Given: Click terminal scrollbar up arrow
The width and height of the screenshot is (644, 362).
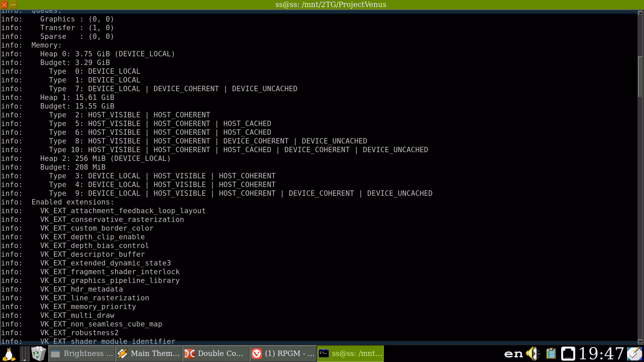Looking at the screenshot, I should 640,13.
